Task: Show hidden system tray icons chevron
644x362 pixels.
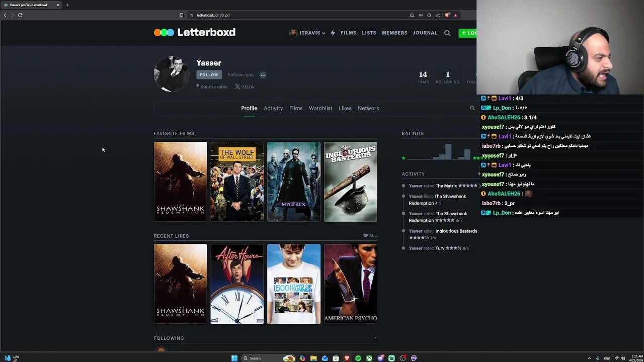Action: point(590,358)
